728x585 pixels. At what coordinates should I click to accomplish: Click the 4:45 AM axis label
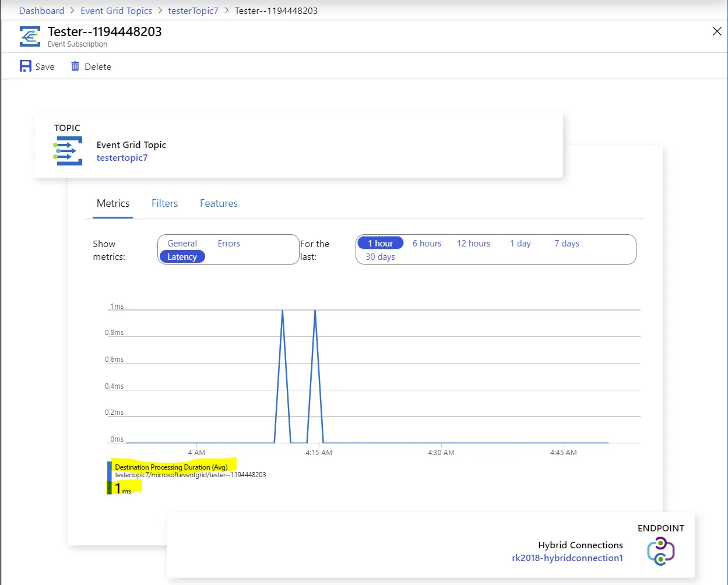[564, 452]
